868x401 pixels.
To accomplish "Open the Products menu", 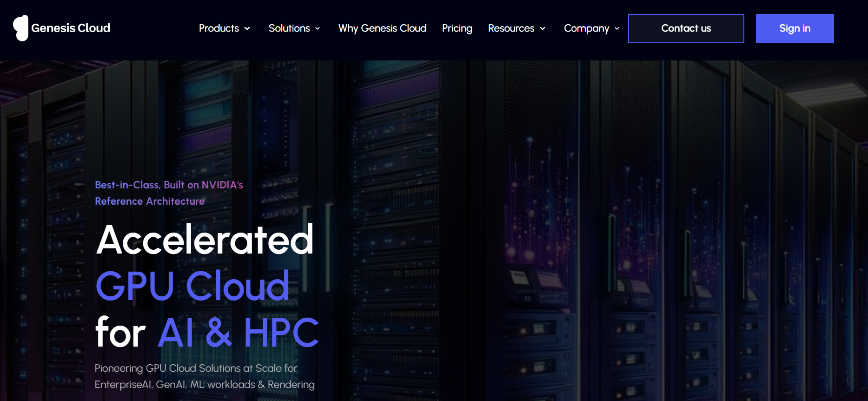I will tap(219, 28).
